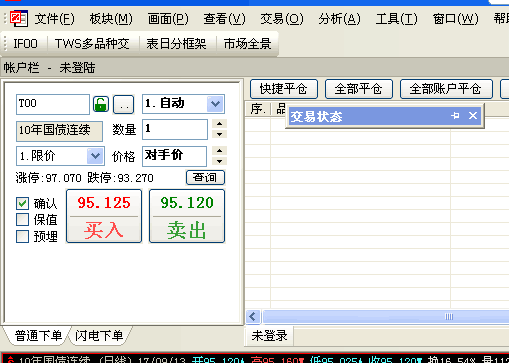Viewport: 509px width, 363px height.
Task: Toggle the 确认 checkbox
Action: [22, 203]
